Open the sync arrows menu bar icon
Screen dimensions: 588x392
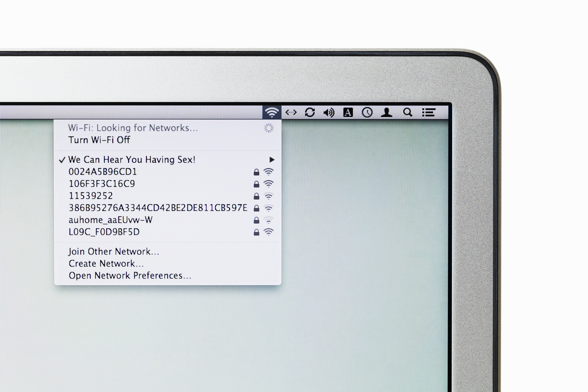pyautogui.click(x=310, y=112)
